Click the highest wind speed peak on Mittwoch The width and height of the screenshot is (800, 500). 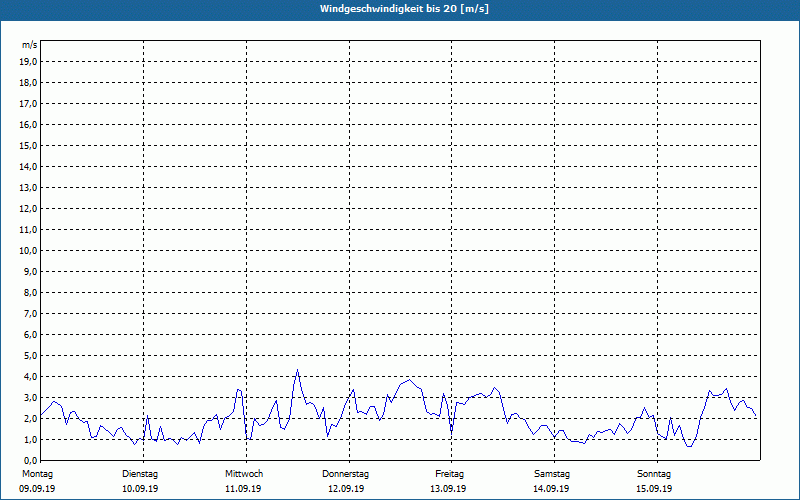click(x=297, y=370)
